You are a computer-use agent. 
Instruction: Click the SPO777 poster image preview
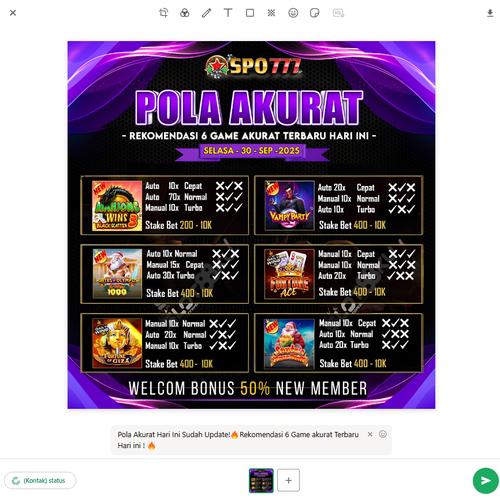251,225
